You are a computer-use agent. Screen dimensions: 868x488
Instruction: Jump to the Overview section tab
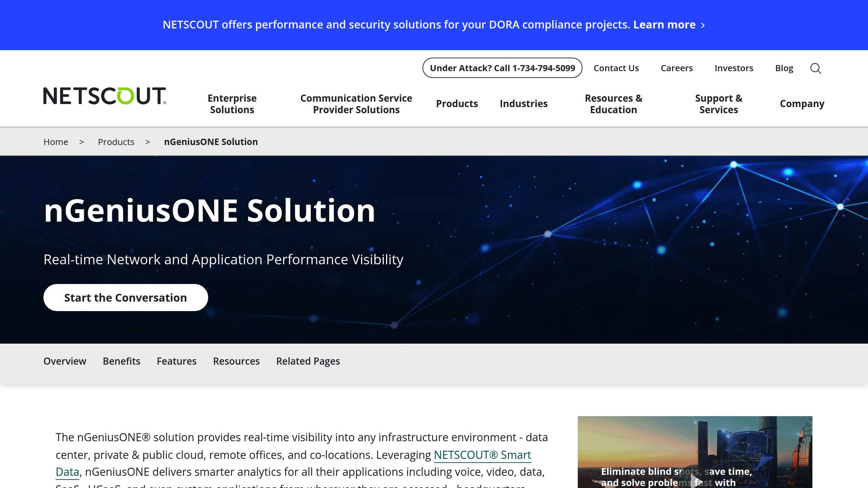[x=65, y=361]
